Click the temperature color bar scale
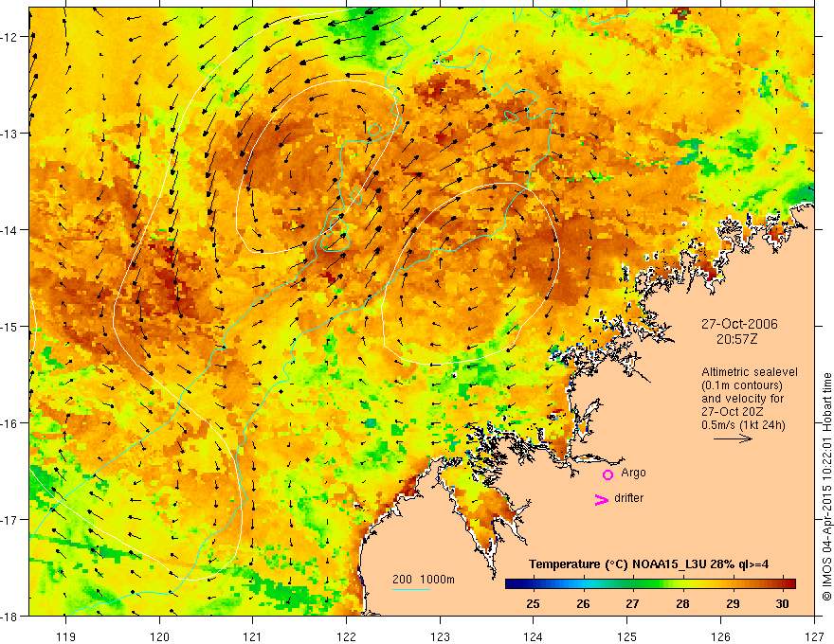The width and height of the screenshot is (834, 644). point(650,583)
